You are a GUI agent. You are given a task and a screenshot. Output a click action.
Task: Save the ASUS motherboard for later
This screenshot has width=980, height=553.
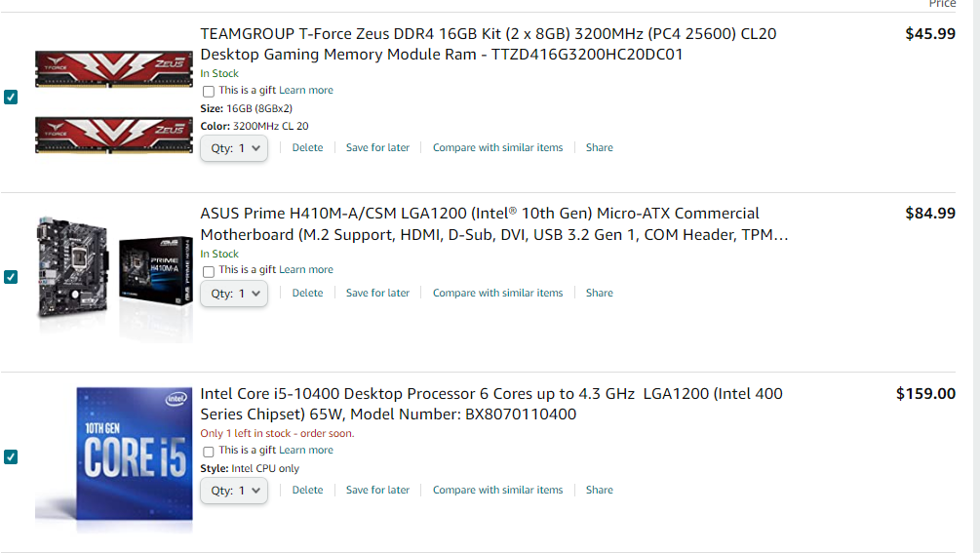[x=377, y=293]
